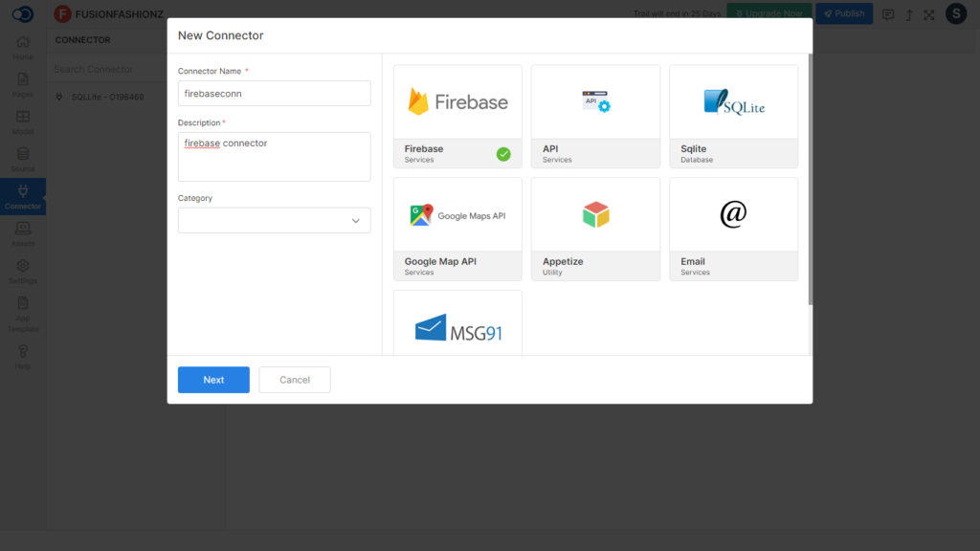Open the S user profile avatar
Screen dimensions: 980x551
956,13
